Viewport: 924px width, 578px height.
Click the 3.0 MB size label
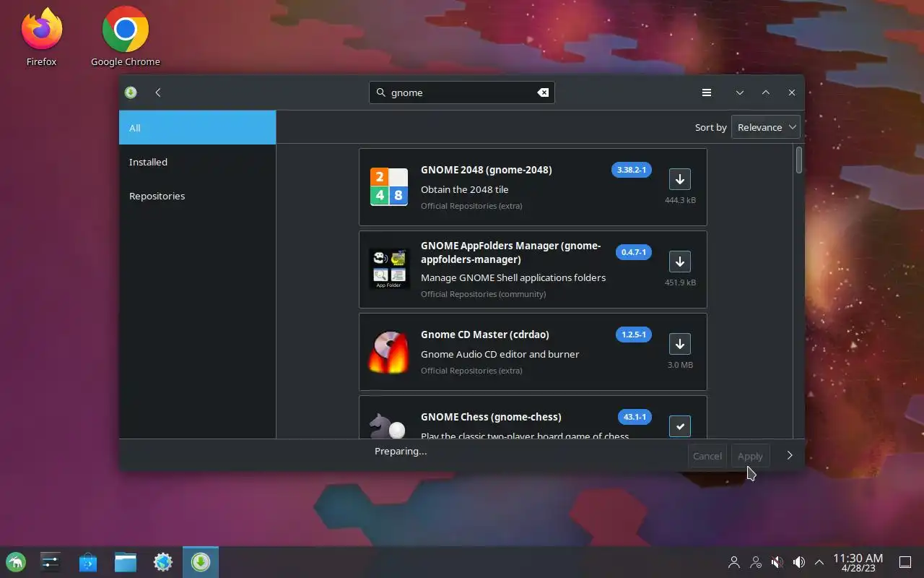click(680, 365)
